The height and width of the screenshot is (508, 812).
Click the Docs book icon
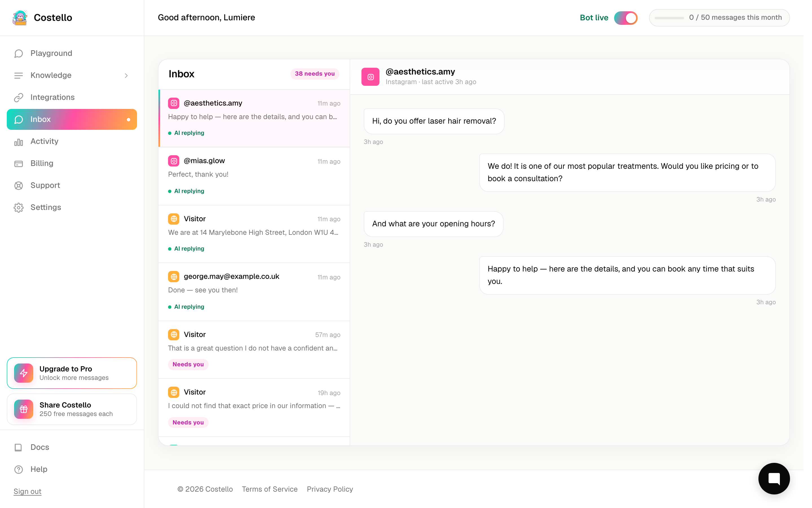tap(18, 447)
